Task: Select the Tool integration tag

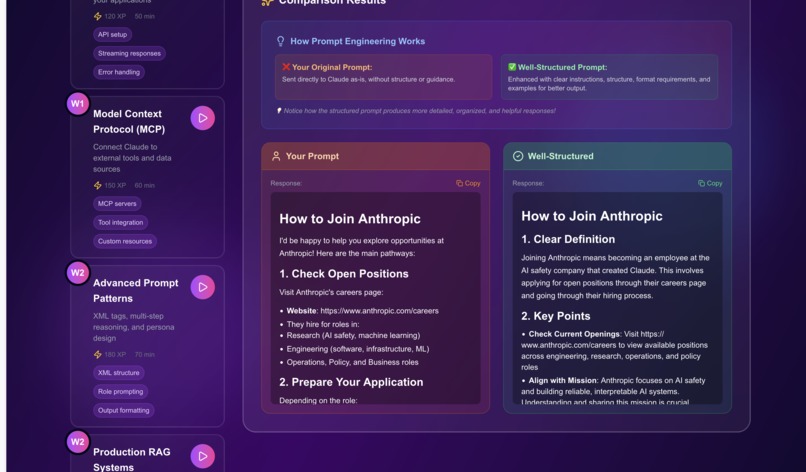Action: (121, 223)
